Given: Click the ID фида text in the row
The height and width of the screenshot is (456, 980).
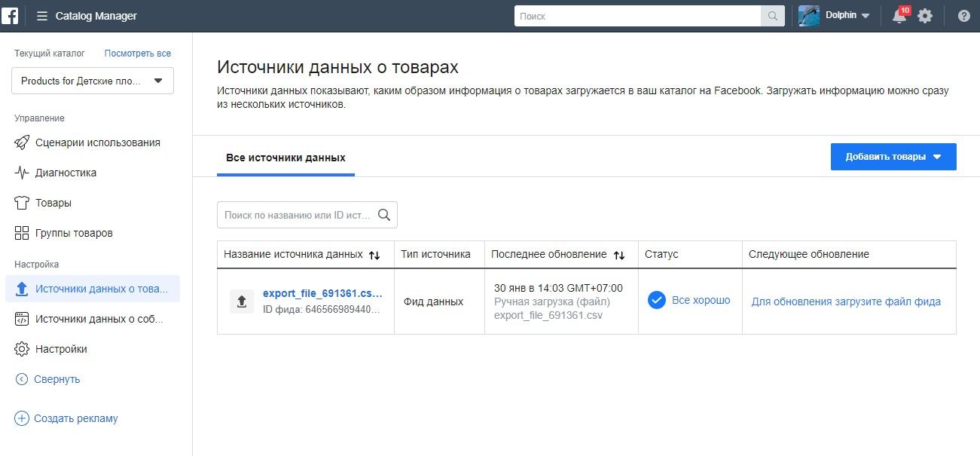Looking at the screenshot, I should click(322, 309).
